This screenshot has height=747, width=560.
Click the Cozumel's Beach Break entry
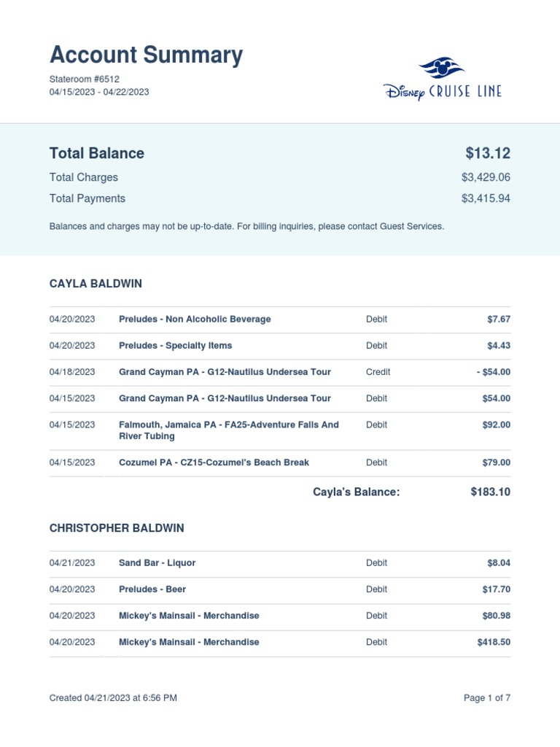point(214,462)
